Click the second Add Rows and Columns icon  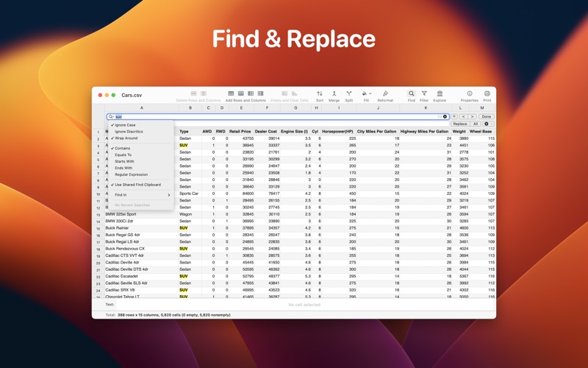click(x=241, y=93)
